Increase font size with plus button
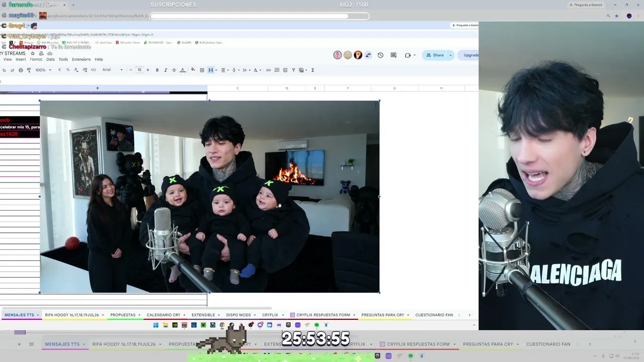The height and width of the screenshot is (362, 644). (147, 70)
